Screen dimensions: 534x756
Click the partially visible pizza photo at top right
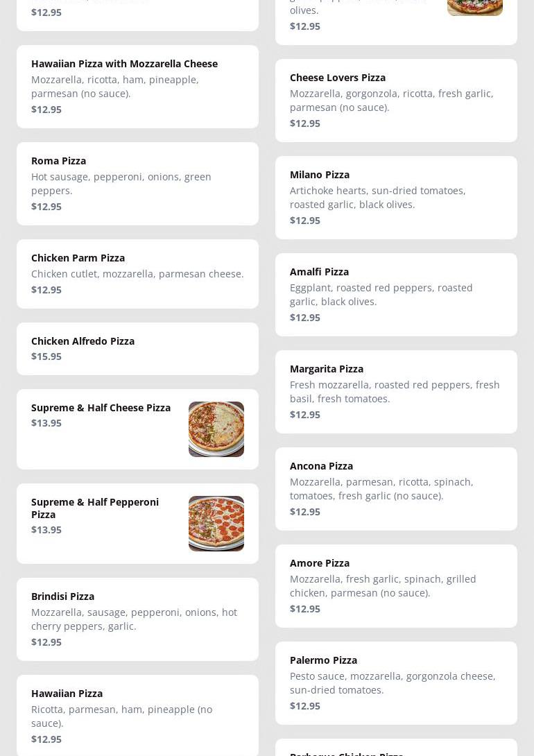point(475,7)
